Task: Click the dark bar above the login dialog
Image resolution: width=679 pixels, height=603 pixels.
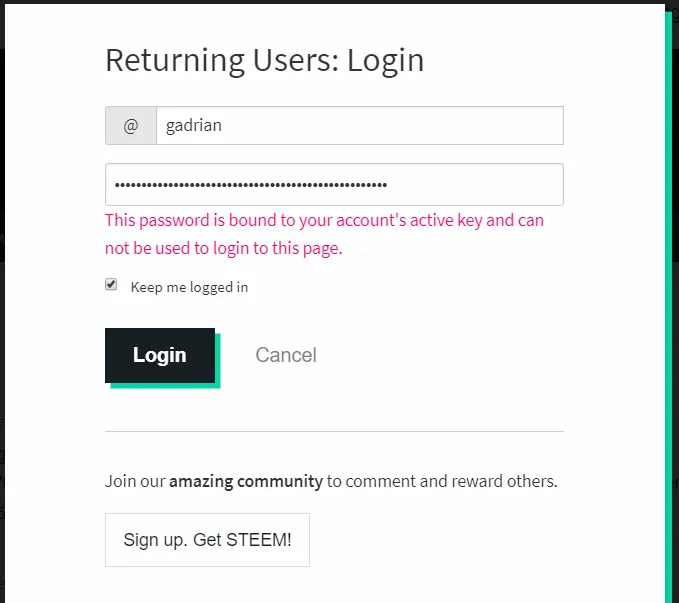Action: pos(333,2)
